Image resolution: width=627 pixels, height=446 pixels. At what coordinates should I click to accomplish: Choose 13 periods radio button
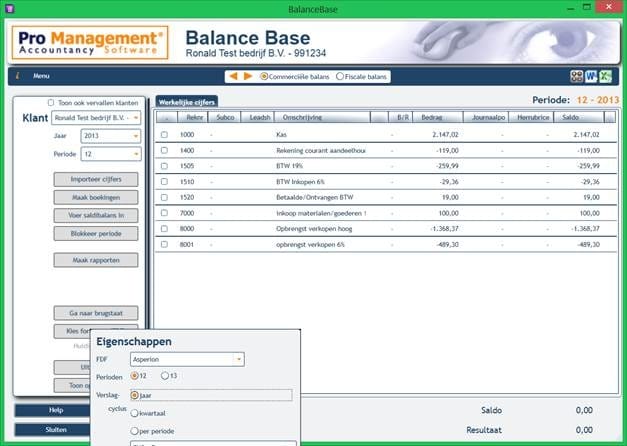pos(165,376)
